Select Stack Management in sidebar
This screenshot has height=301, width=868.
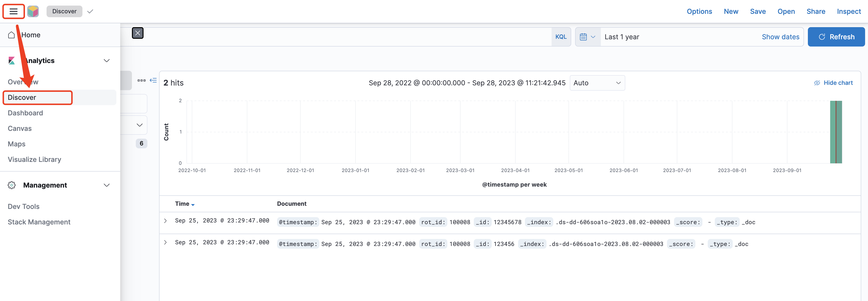[x=39, y=222]
